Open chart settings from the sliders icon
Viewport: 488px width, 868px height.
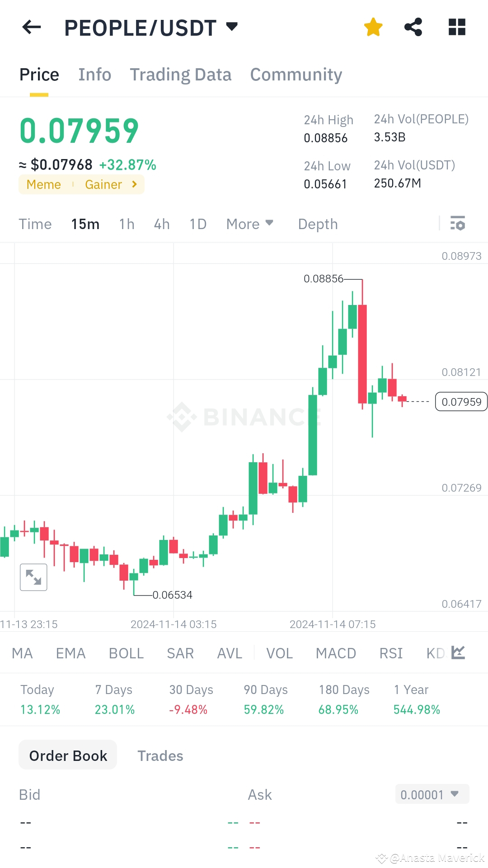pyautogui.click(x=458, y=224)
